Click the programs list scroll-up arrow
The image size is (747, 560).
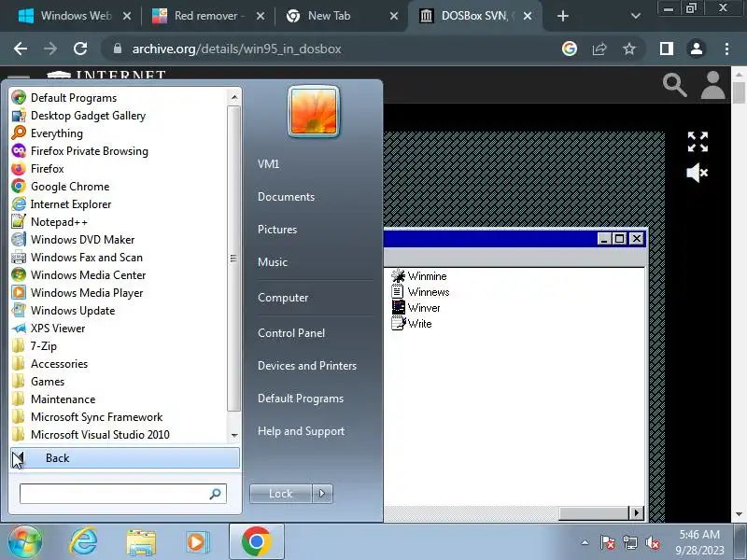[x=234, y=97]
